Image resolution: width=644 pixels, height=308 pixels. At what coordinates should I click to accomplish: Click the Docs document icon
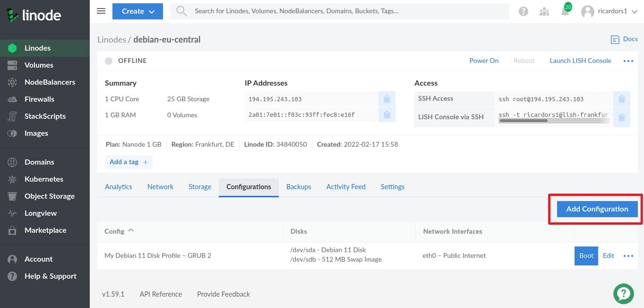pyautogui.click(x=615, y=40)
